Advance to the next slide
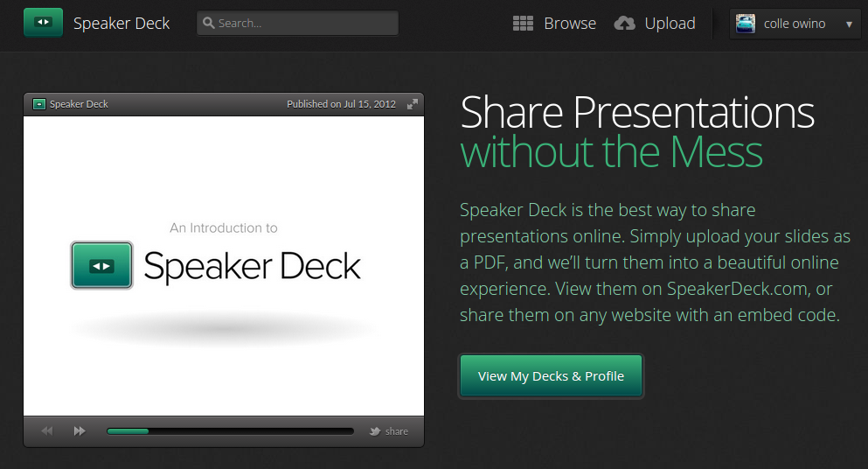This screenshot has height=469, width=868. coord(80,430)
